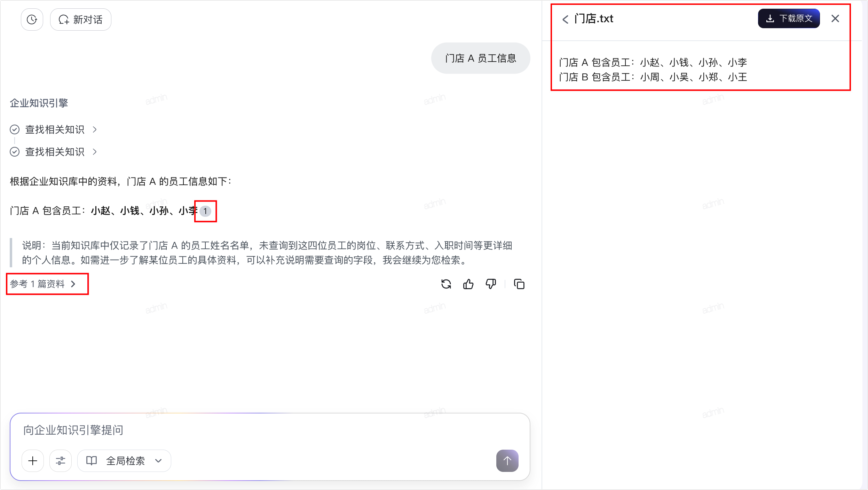The width and height of the screenshot is (868, 490).
Task: Expand the first 查找相关知识 step
Action: point(54,129)
